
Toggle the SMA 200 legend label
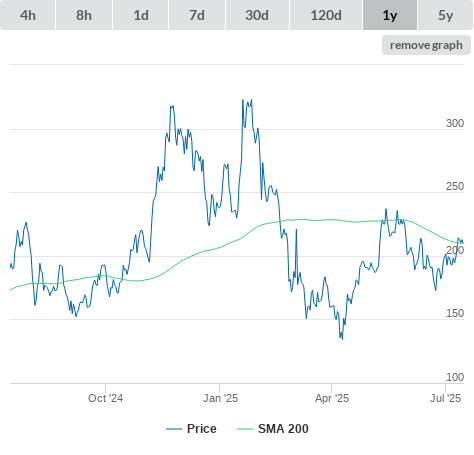point(283,429)
